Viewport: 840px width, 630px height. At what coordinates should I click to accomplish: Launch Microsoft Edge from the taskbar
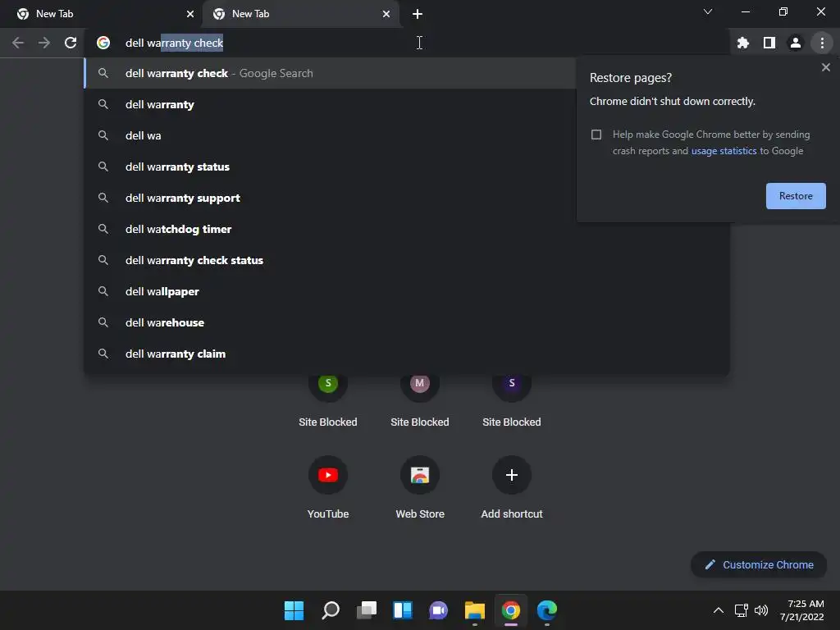pyautogui.click(x=547, y=610)
